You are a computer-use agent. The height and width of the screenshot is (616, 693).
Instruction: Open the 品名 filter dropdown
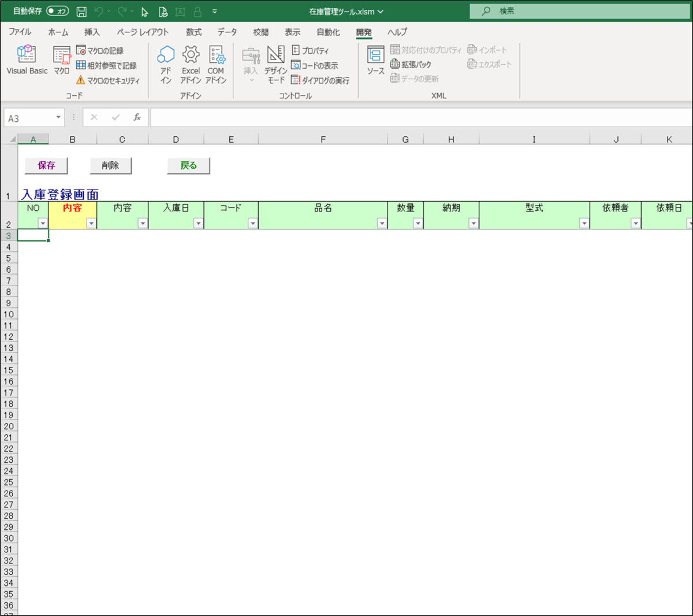pos(382,223)
